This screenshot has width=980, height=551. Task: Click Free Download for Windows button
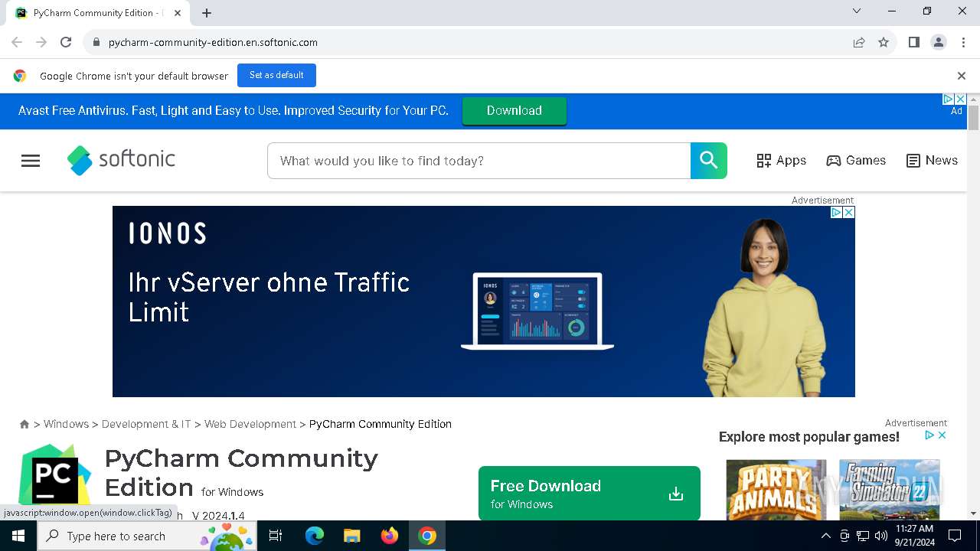(x=590, y=494)
